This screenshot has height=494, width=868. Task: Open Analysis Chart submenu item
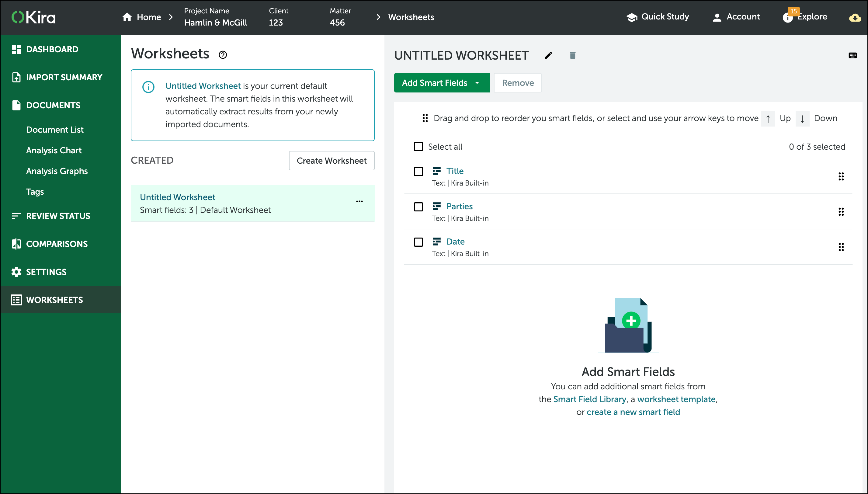[54, 150]
